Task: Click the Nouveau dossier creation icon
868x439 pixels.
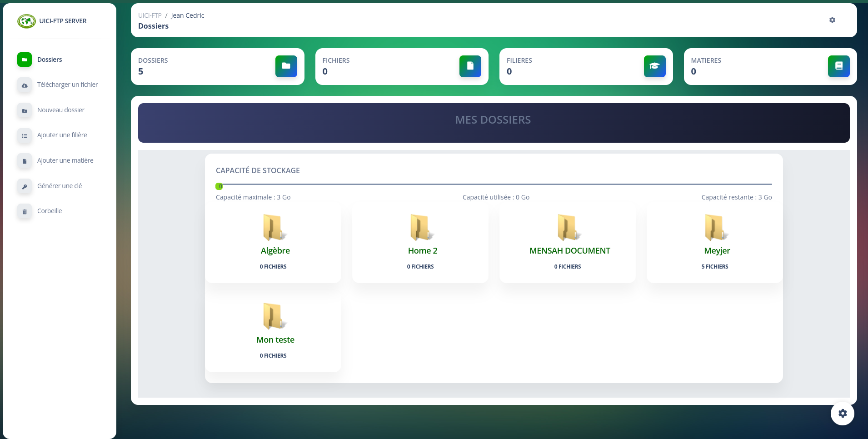Action: [x=25, y=110]
